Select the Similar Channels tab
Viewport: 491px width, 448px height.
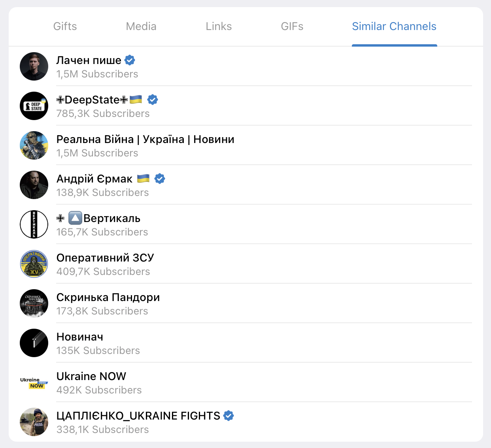pyautogui.click(x=394, y=26)
